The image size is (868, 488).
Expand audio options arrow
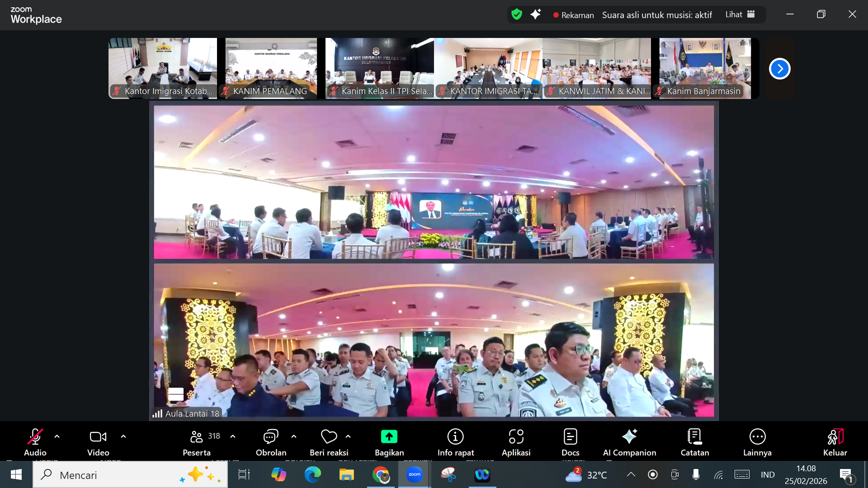click(x=57, y=436)
